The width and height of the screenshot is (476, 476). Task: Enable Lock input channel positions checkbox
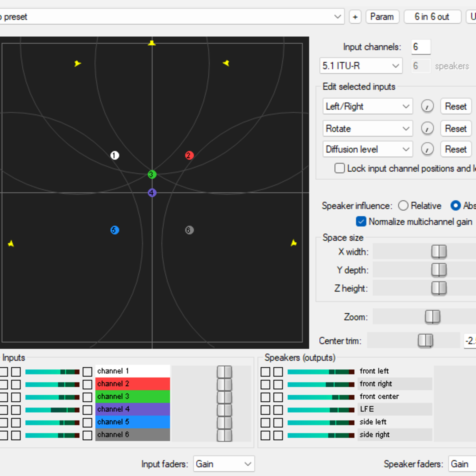click(x=339, y=169)
